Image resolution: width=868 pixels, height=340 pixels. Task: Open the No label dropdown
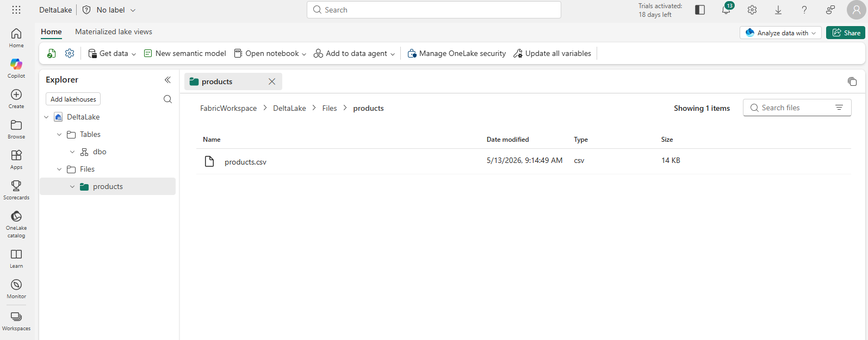116,10
